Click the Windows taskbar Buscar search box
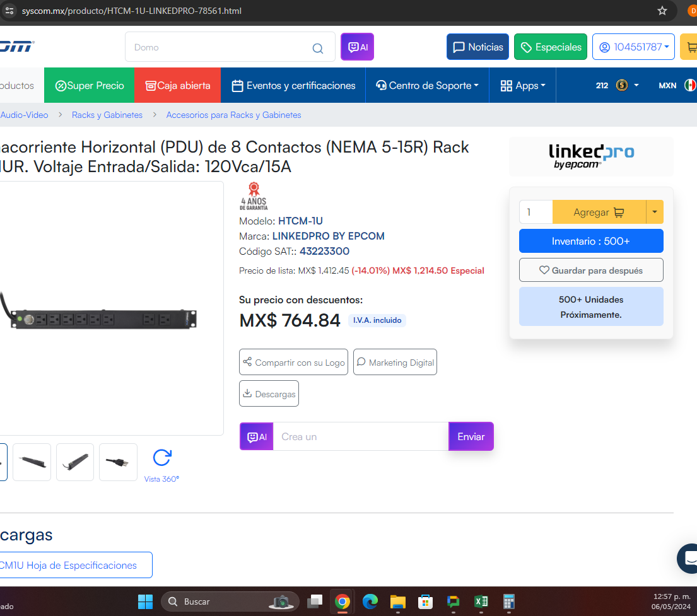The image size is (697, 616). (230, 601)
